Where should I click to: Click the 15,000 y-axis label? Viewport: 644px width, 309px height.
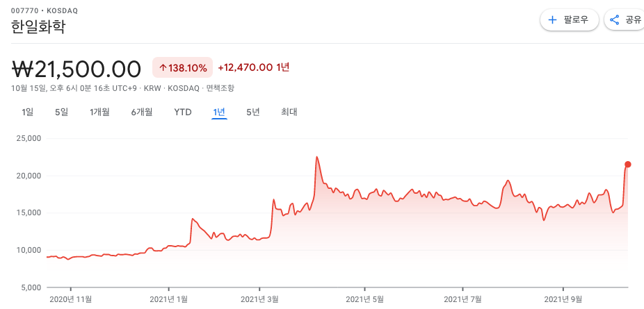[29, 212]
